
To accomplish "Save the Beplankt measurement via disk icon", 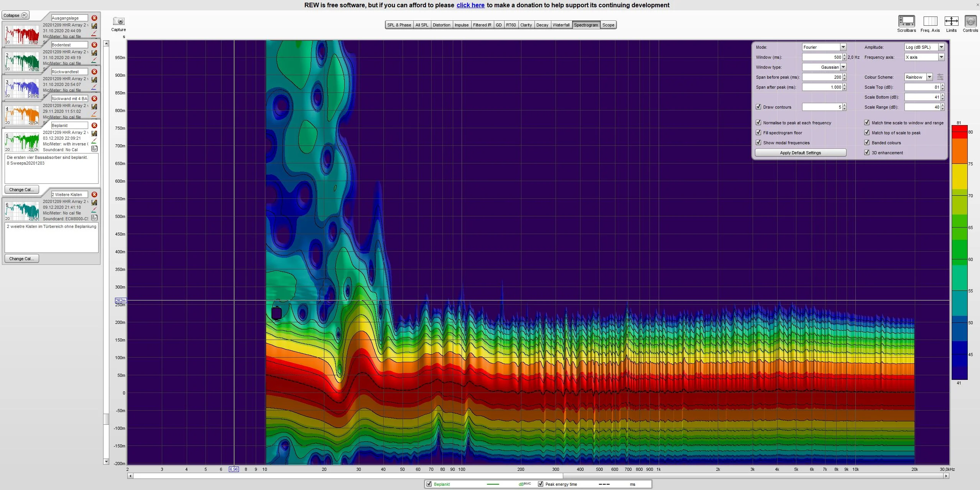I will [94, 134].
